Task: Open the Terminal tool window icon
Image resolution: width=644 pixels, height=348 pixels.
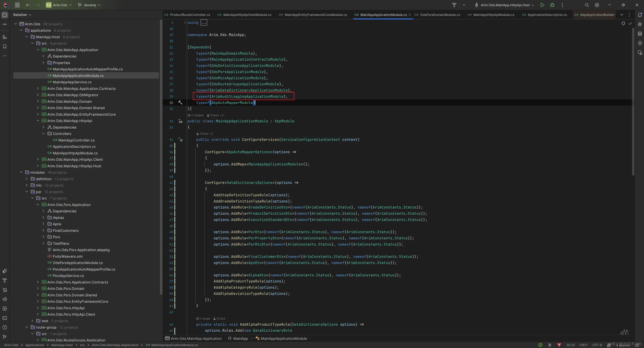Action: pos(4,318)
